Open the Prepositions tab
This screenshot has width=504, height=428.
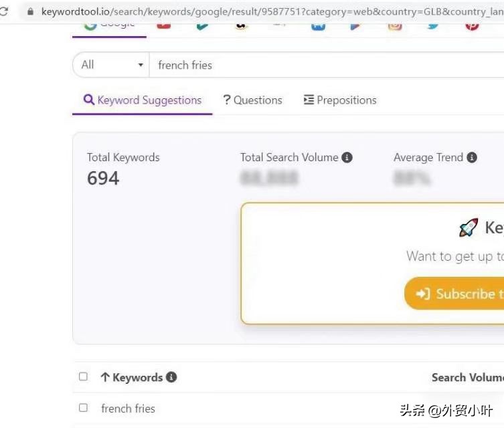coord(339,100)
